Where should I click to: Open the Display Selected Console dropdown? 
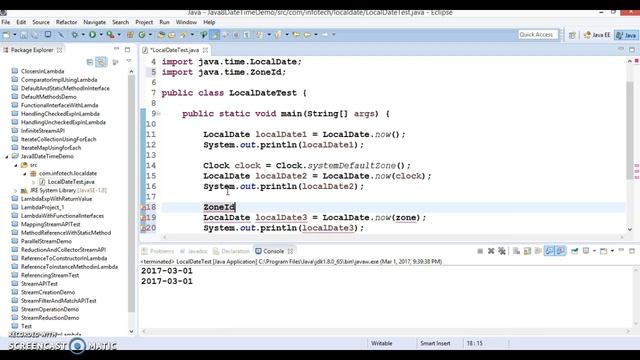click(594, 251)
